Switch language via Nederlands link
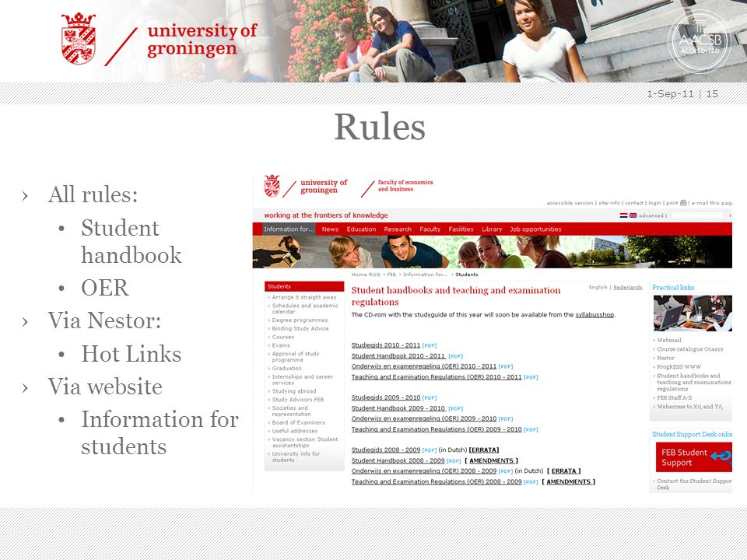Image resolution: width=747 pixels, height=560 pixels. pyautogui.click(x=627, y=287)
